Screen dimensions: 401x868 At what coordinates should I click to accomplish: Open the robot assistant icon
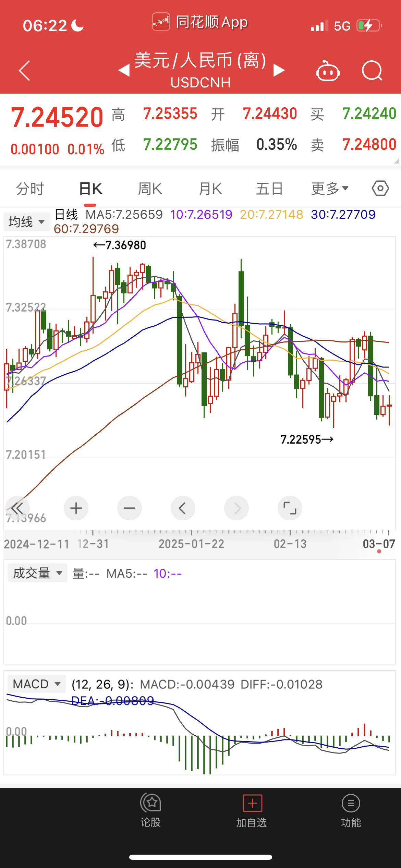coord(328,71)
